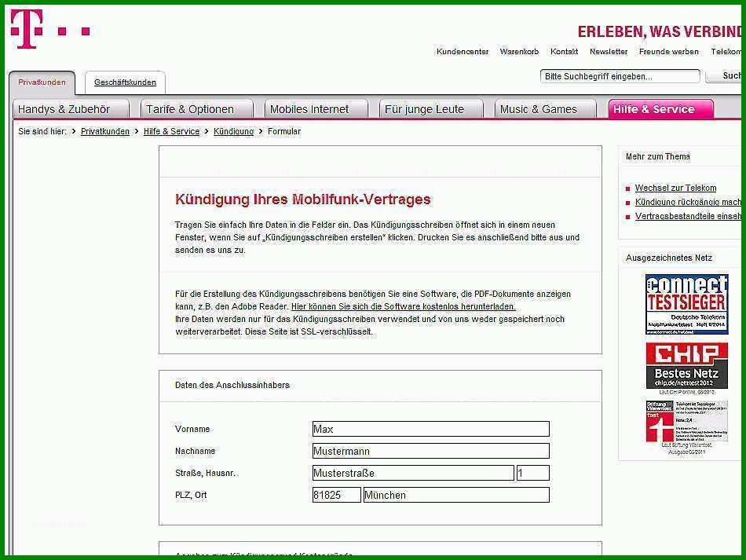Open Hilfe & Service menu
Screen dimensions: 746x560
tap(661, 109)
